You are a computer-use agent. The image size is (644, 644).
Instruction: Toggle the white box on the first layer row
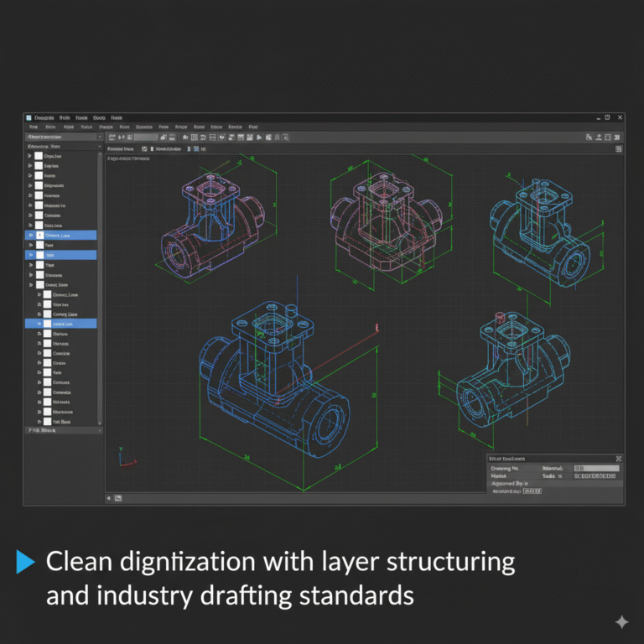39,157
